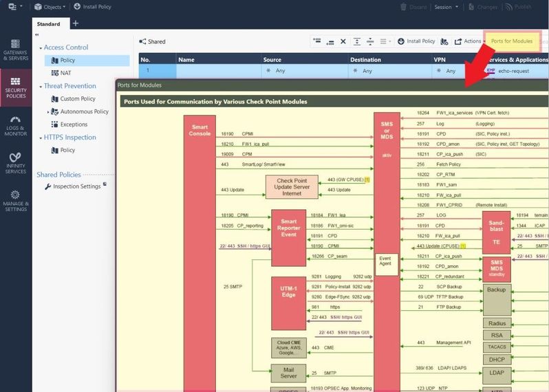Click the Changes button
This screenshot has width=549, height=392.
click(483, 7)
